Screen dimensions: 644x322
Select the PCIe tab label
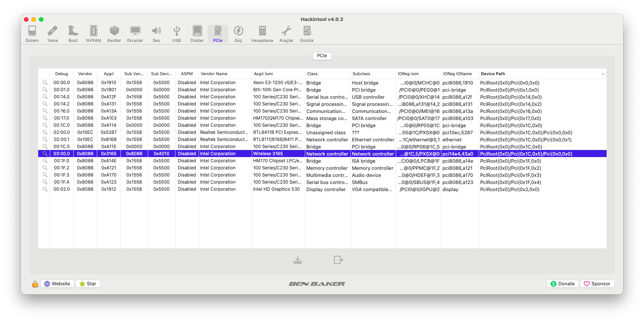pyautogui.click(x=322, y=56)
